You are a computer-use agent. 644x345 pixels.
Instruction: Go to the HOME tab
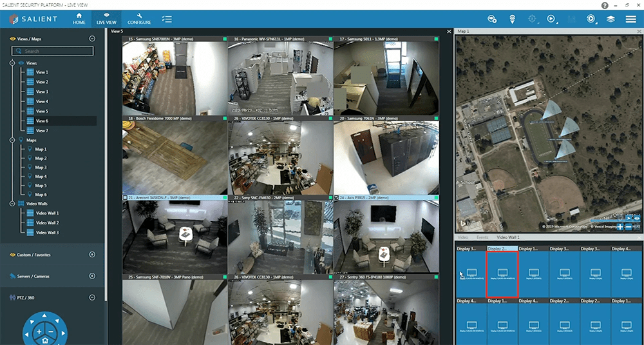pyautogui.click(x=79, y=19)
